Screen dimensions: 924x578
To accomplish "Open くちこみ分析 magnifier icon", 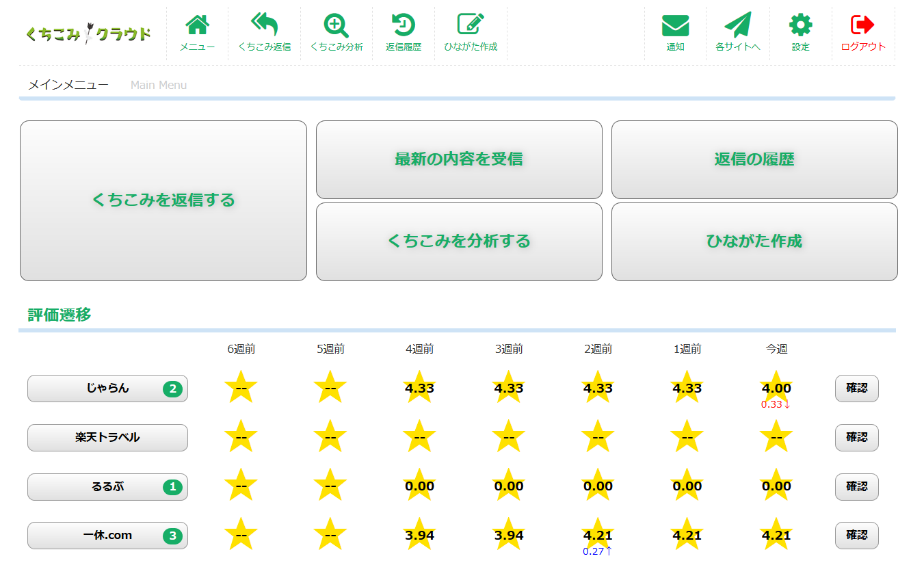I will coord(336,25).
